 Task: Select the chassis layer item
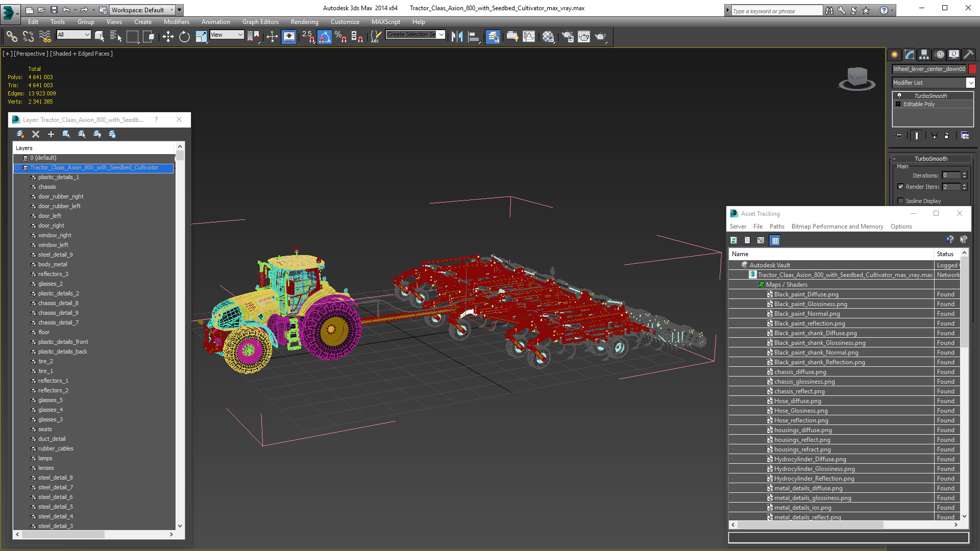[47, 187]
